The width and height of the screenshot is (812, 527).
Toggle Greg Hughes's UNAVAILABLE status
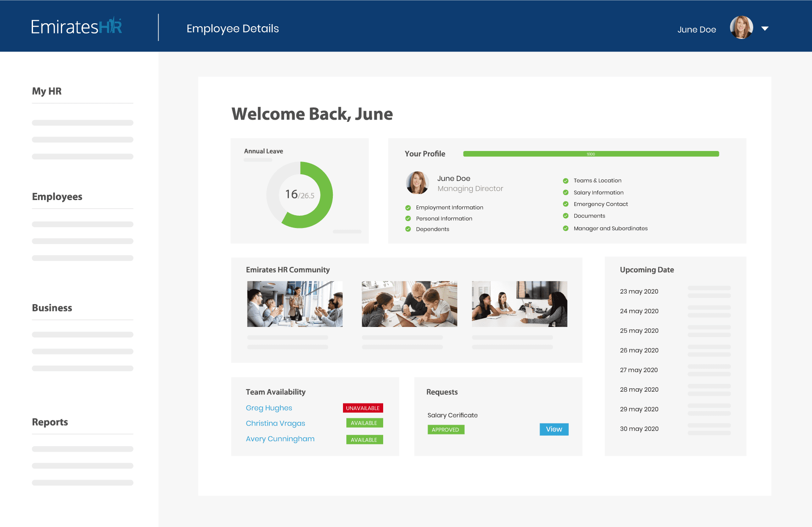(x=363, y=407)
